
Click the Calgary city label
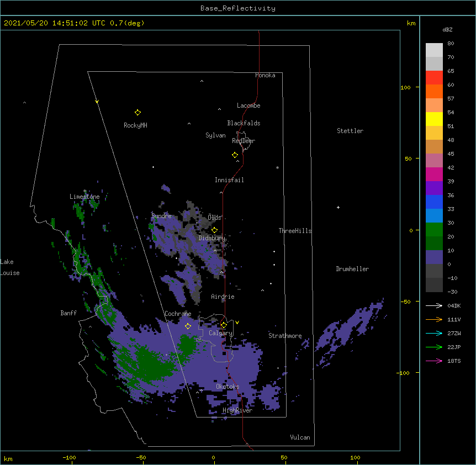pos(221,333)
